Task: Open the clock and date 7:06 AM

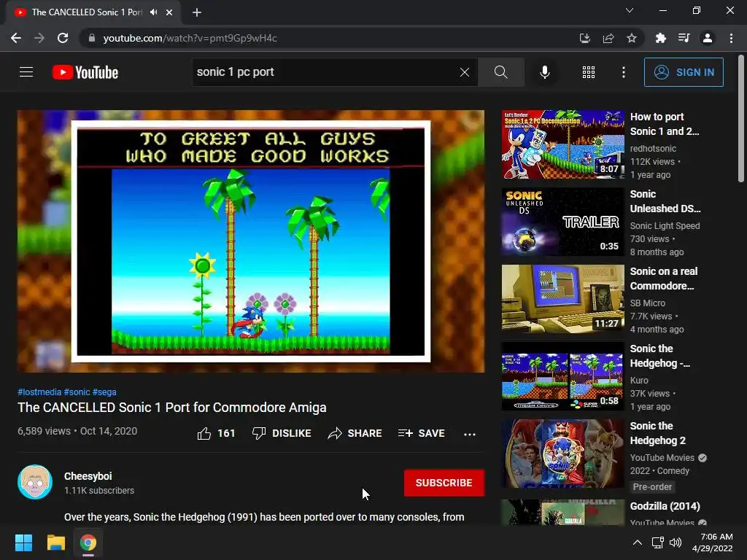Action: point(713,542)
